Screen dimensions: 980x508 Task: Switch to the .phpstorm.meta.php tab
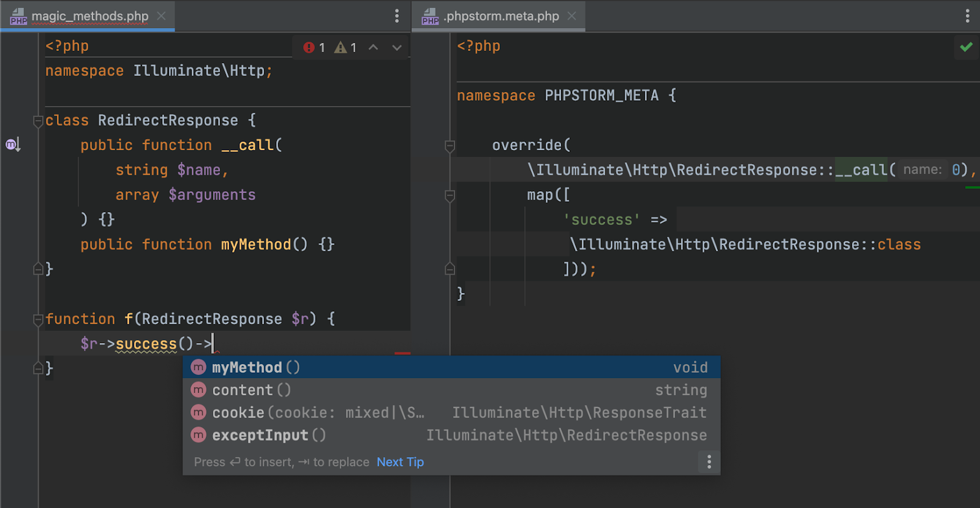[501, 16]
